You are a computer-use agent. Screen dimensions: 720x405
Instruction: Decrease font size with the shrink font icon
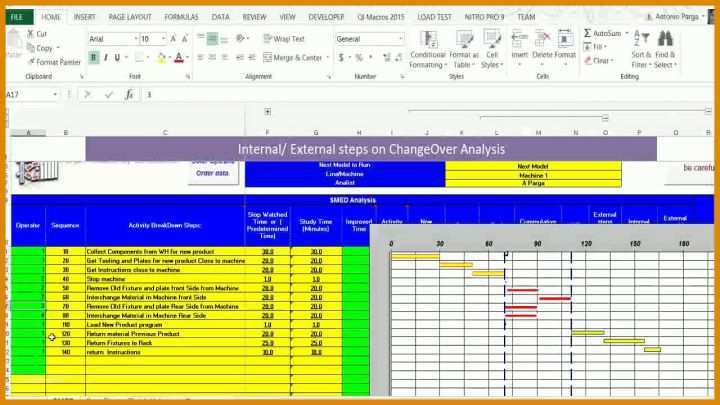tap(185, 39)
